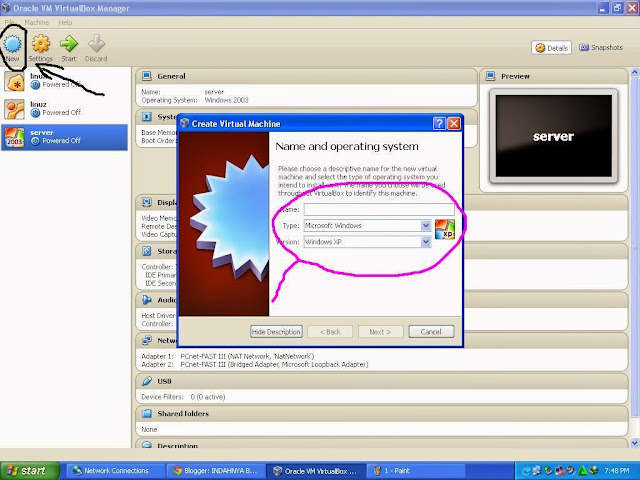Click the Audio section speaker icon
Image resolution: width=640 pixels, height=480 pixels.
147,300
